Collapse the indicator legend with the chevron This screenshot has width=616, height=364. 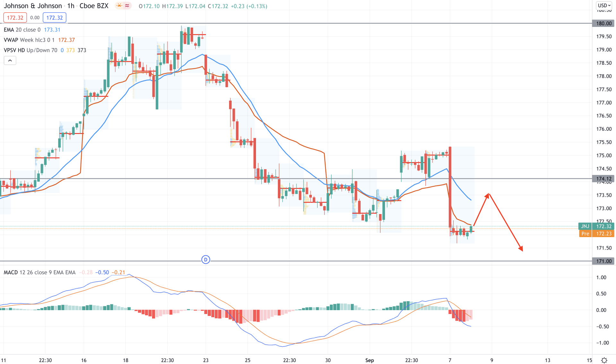10,61
